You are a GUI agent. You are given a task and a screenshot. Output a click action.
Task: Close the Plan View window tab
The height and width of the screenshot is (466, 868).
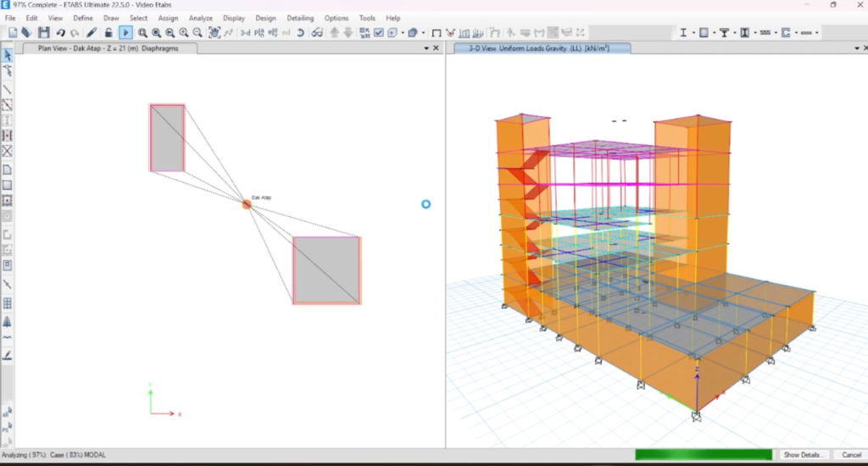[x=437, y=48]
